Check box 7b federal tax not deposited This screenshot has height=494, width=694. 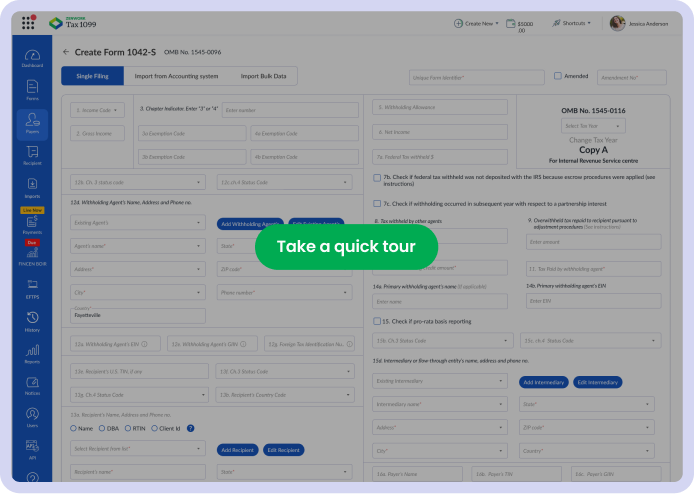pyautogui.click(x=377, y=177)
